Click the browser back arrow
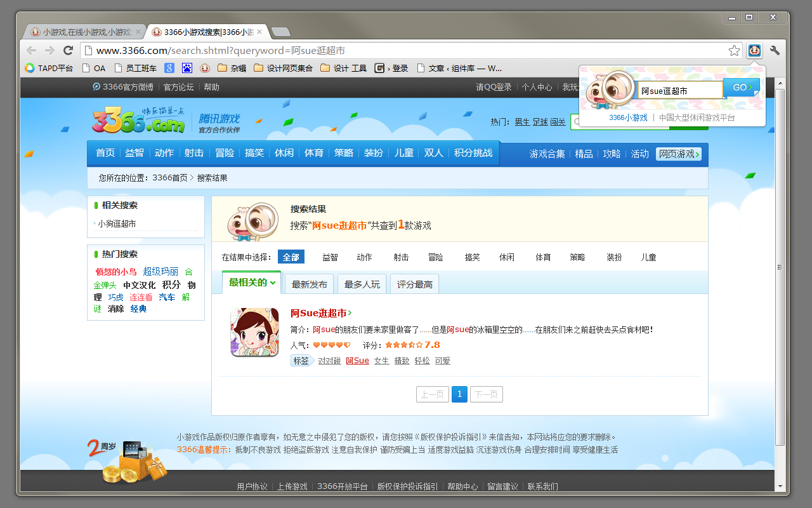Image resolution: width=812 pixels, height=508 pixels. pos(31,51)
